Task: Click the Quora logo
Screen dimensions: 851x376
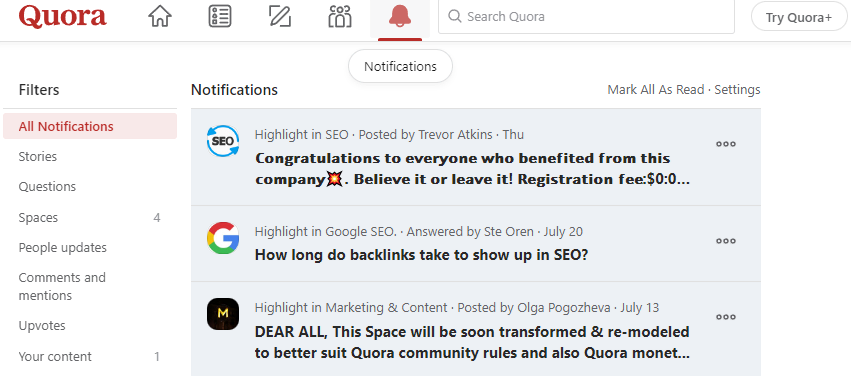Action: pyautogui.click(x=62, y=17)
